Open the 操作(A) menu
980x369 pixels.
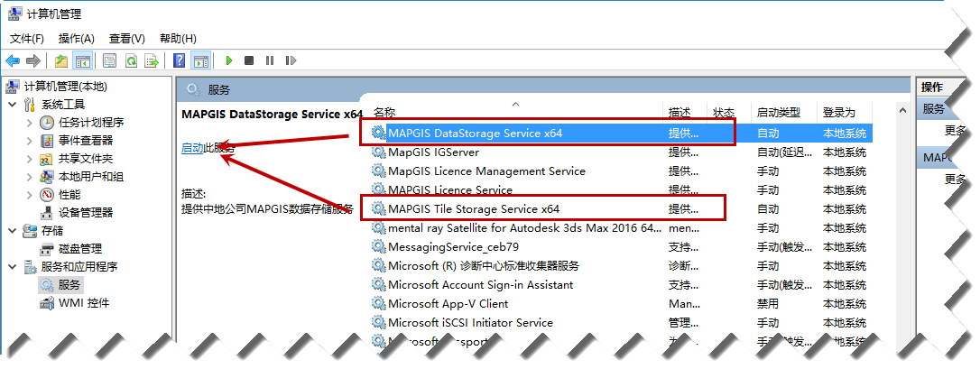76,39
